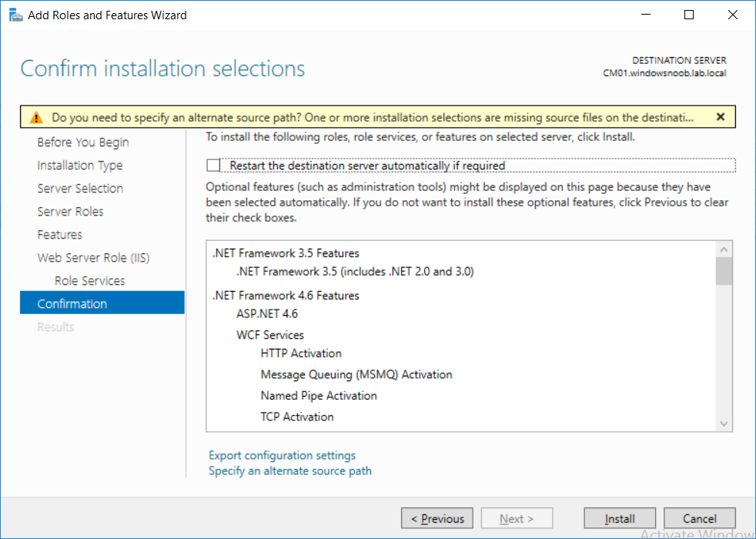Viewport: 756px width, 539px height.
Task: Click the features list scrollbar thumb
Action: click(x=724, y=272)
